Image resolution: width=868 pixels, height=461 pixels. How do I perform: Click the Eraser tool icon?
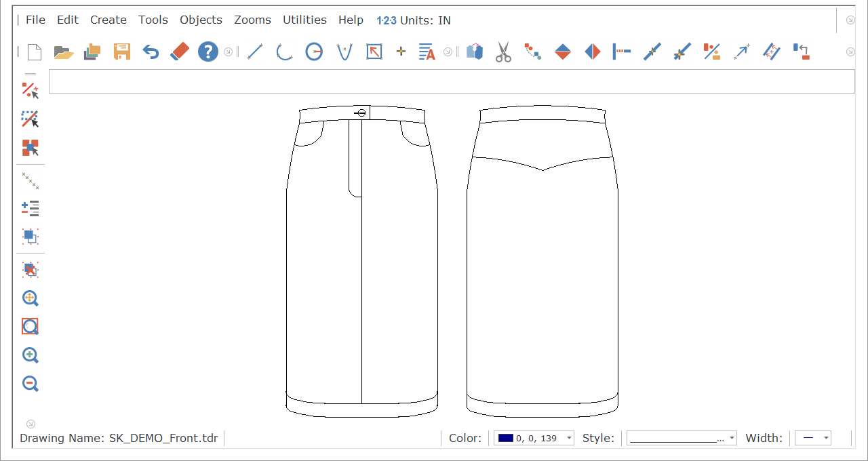click(180, 52)
